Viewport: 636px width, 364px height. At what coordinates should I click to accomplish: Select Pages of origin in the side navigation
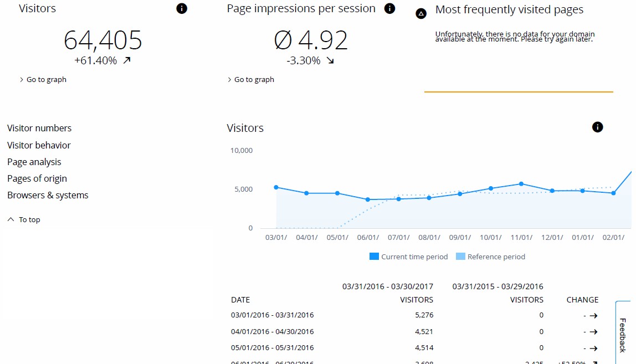(37, 178)
